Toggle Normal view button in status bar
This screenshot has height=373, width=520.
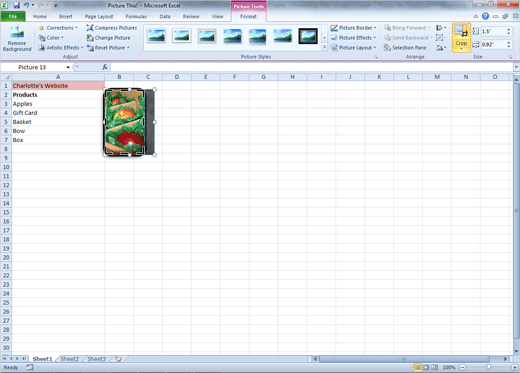point(417,367)
